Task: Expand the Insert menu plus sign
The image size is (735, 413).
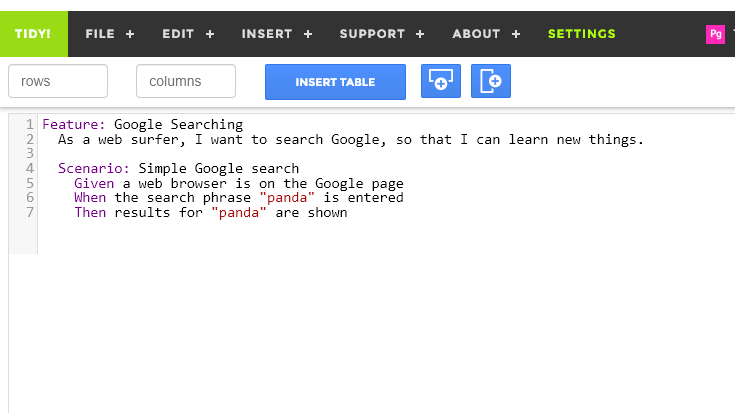Action: [308, 34]
